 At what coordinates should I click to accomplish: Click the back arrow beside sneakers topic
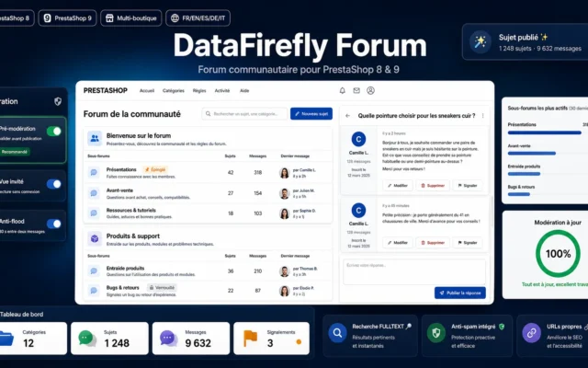tap(347, 116)
